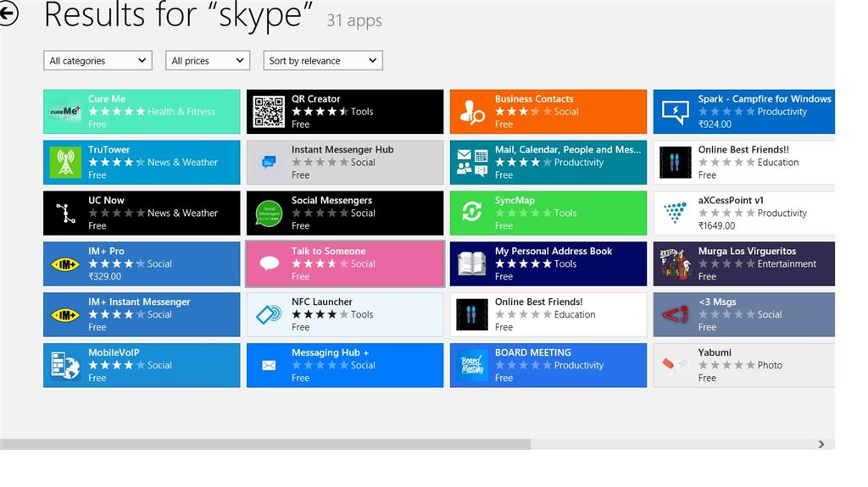Click the Messaging Hub + title text
The width and height of the screenshot is (868, 487).
coord(330,352)
